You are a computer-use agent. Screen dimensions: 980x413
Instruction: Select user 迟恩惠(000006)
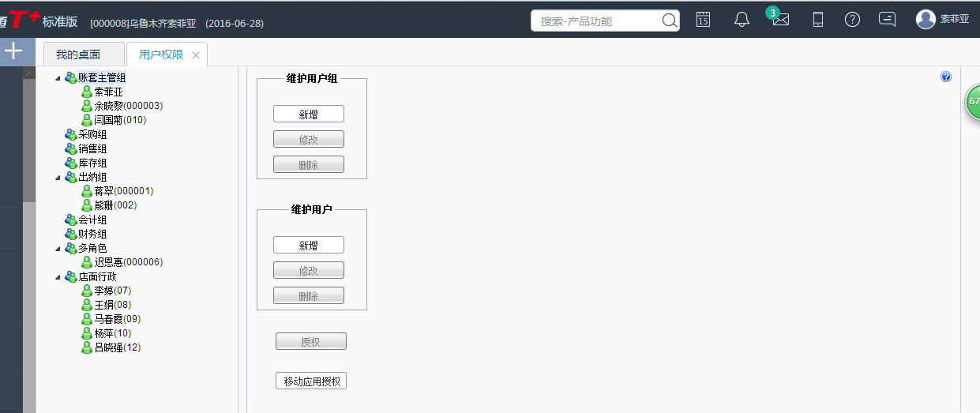(x=128, y=262)
